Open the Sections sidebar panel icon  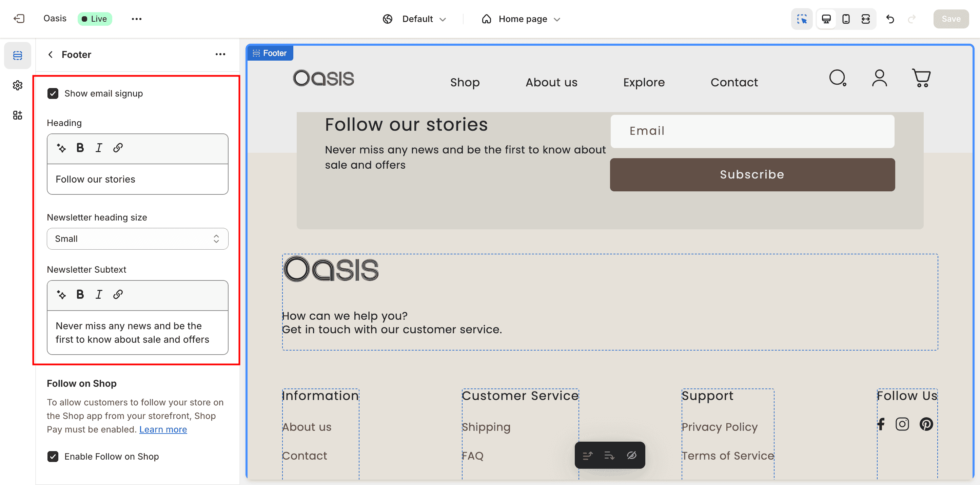coord(18,56)
